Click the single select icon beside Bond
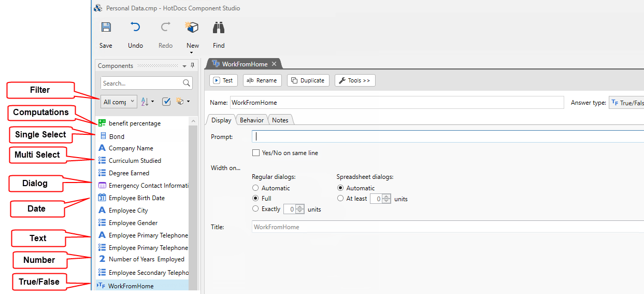644x294 pixels. (x=103, y=136)
